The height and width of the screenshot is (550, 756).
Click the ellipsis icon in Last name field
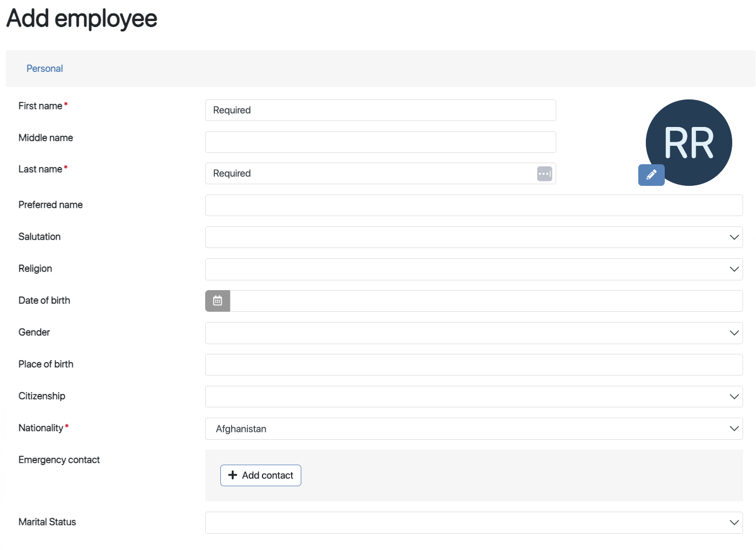pyautogui.click(x=544, y=174)
